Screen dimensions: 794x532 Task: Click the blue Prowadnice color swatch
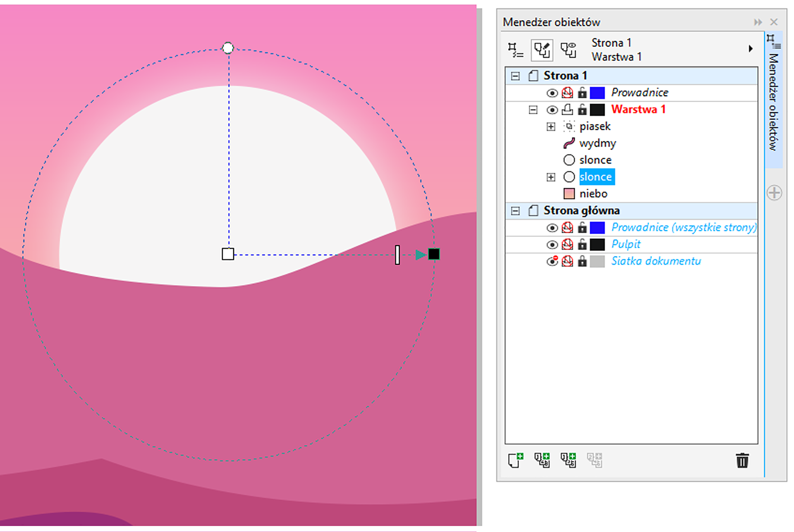[x=597, y=93]
